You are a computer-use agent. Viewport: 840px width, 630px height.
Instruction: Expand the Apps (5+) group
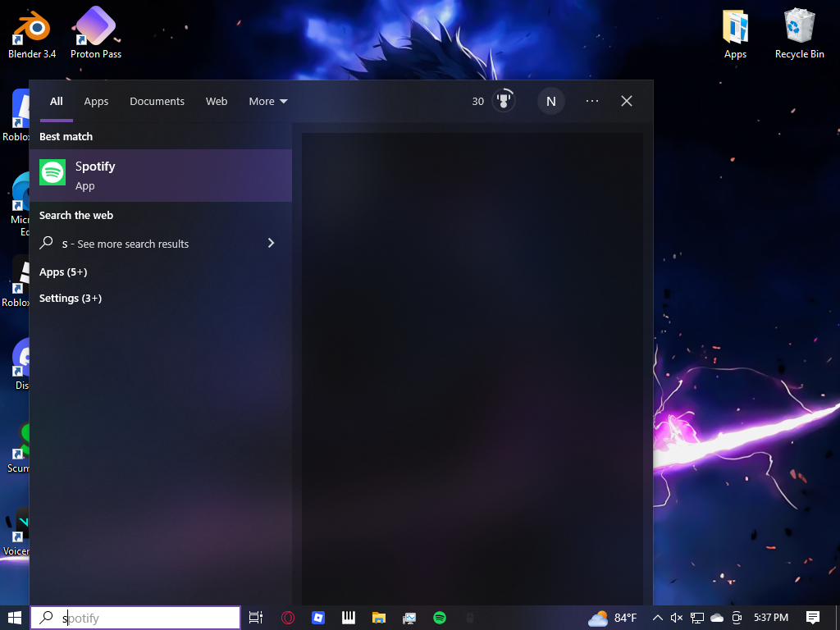pyautogui.click(x=63, y=272)
